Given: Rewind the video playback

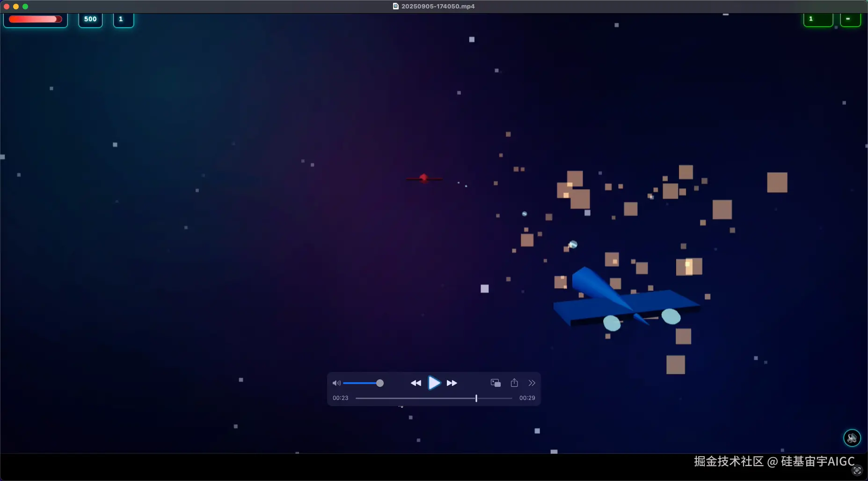Looking at the screenshot, I should coord(416,383).
